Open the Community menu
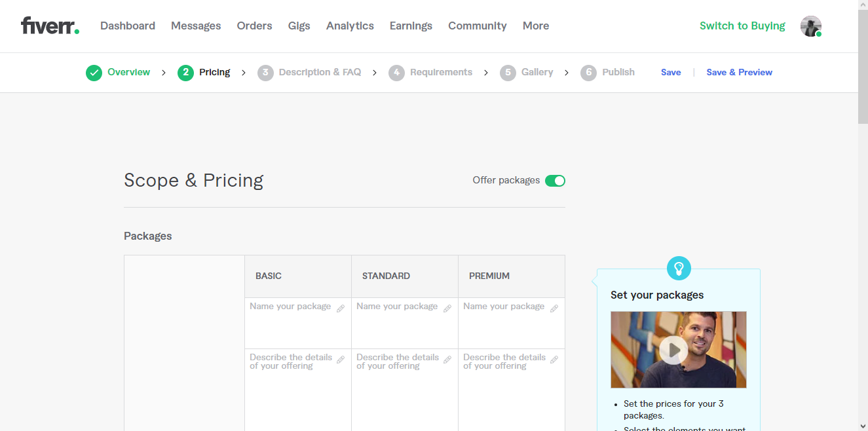This screenshot has width=868, height=431. click(x=478, y=26)
